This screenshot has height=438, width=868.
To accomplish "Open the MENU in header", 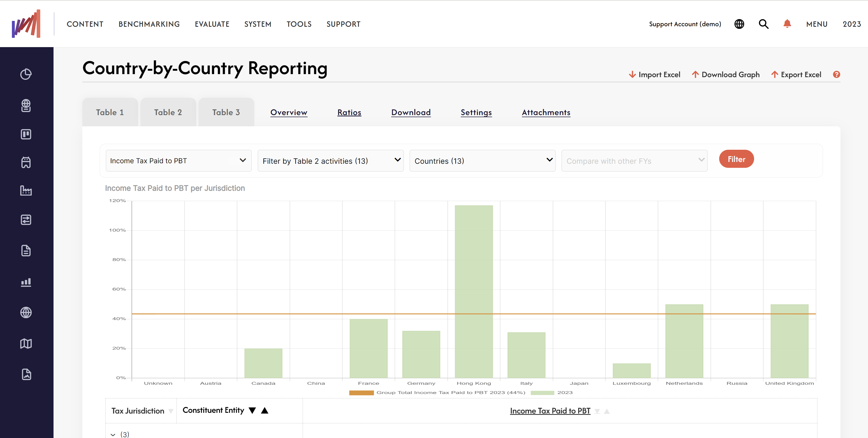I will 817,24.
